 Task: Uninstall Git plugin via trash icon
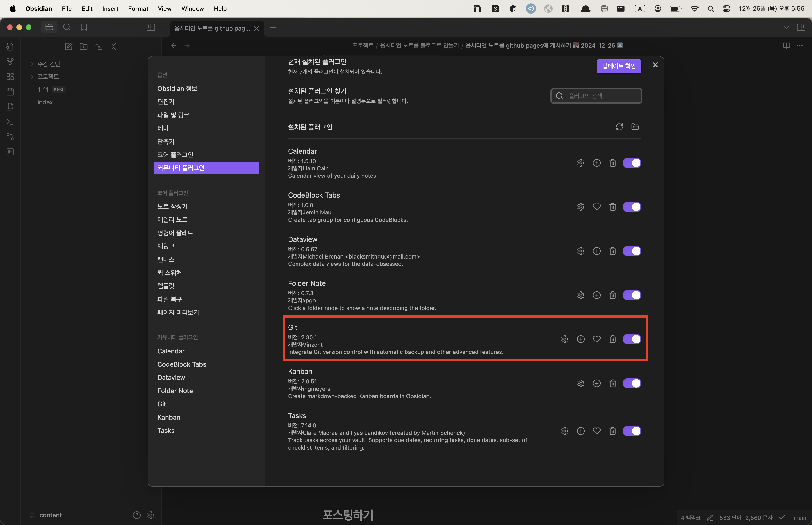point(613,339)
